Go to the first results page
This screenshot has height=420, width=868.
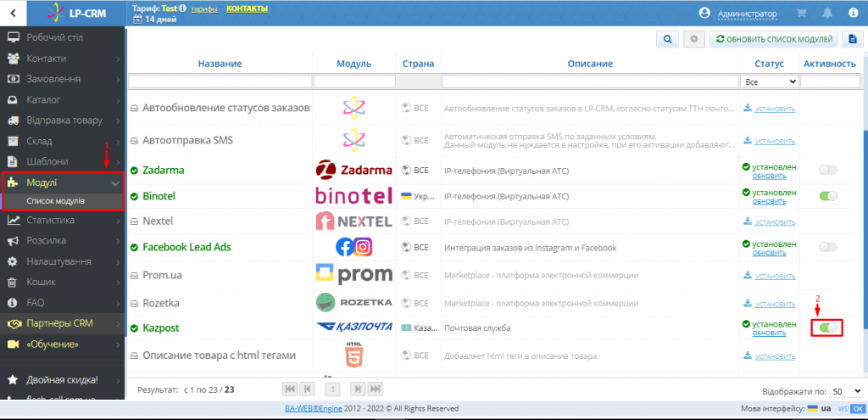(290, 389)
